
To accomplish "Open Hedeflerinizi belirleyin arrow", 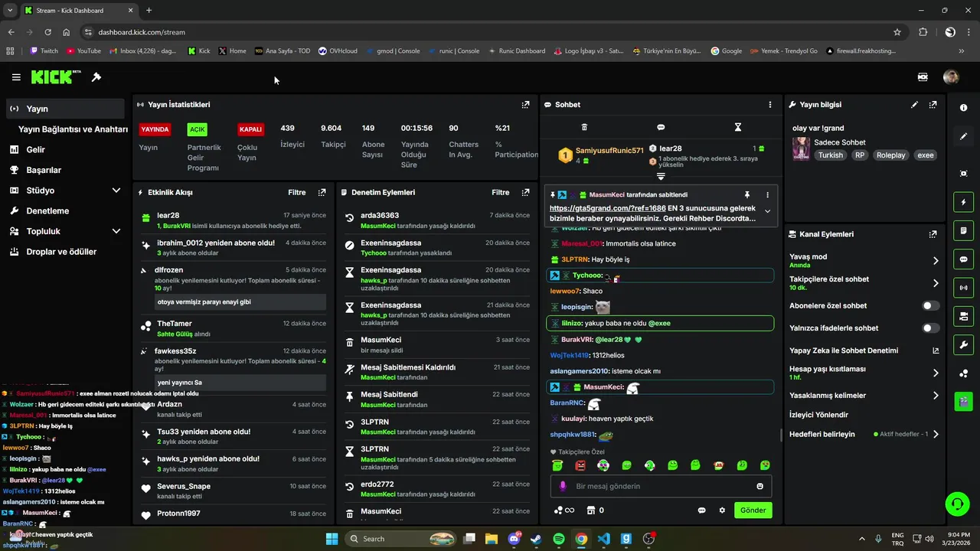I will (x=935, y=434).
